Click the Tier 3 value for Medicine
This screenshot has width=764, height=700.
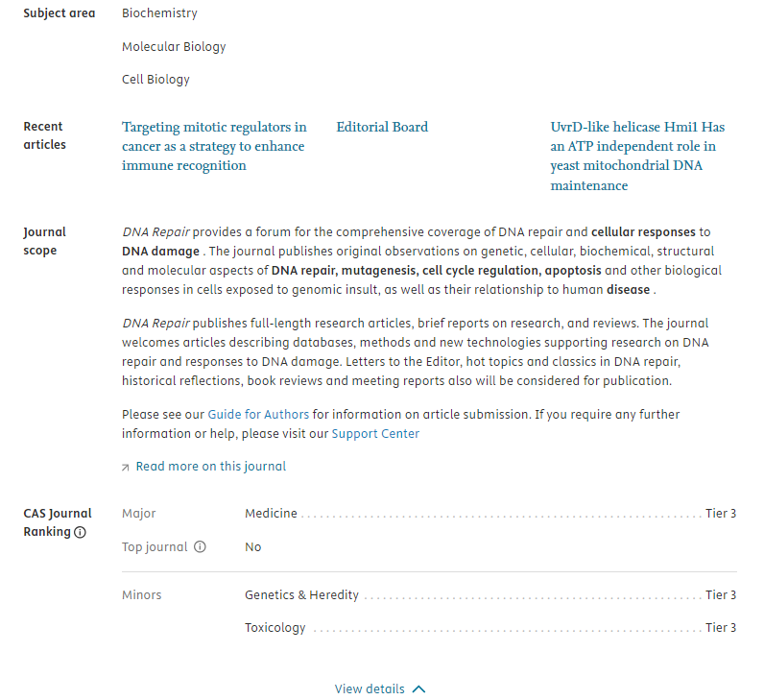(721, 514)
